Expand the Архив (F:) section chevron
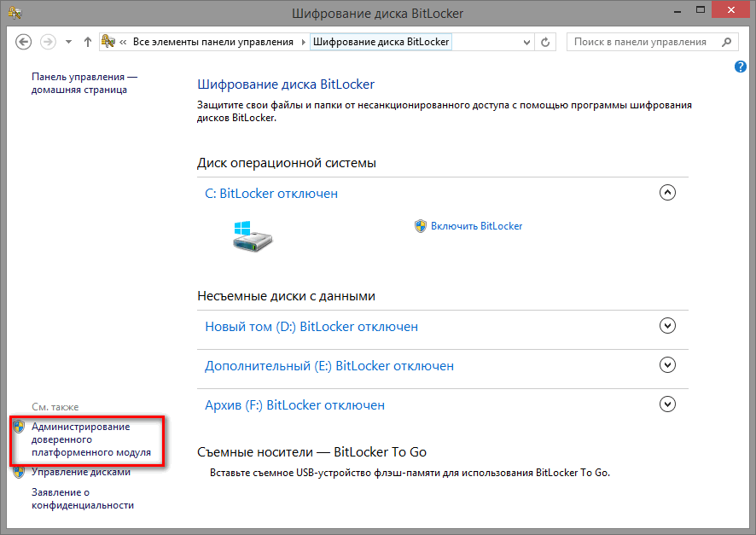Viewport: 756px width, 535px height. click(x=668, y=404)
